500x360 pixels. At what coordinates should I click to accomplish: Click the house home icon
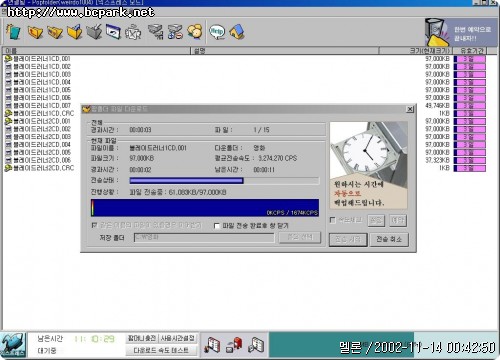tap(237, 32)
